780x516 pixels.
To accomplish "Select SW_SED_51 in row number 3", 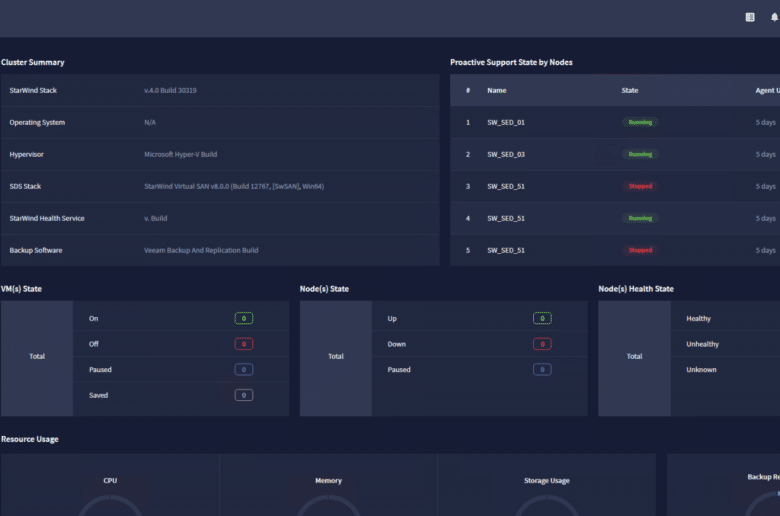I will [506, 186].
